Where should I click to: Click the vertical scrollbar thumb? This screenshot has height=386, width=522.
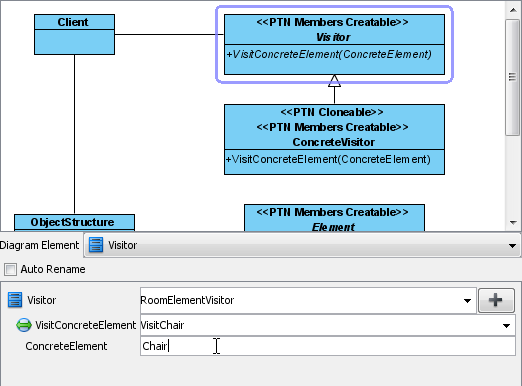[513, 77]
